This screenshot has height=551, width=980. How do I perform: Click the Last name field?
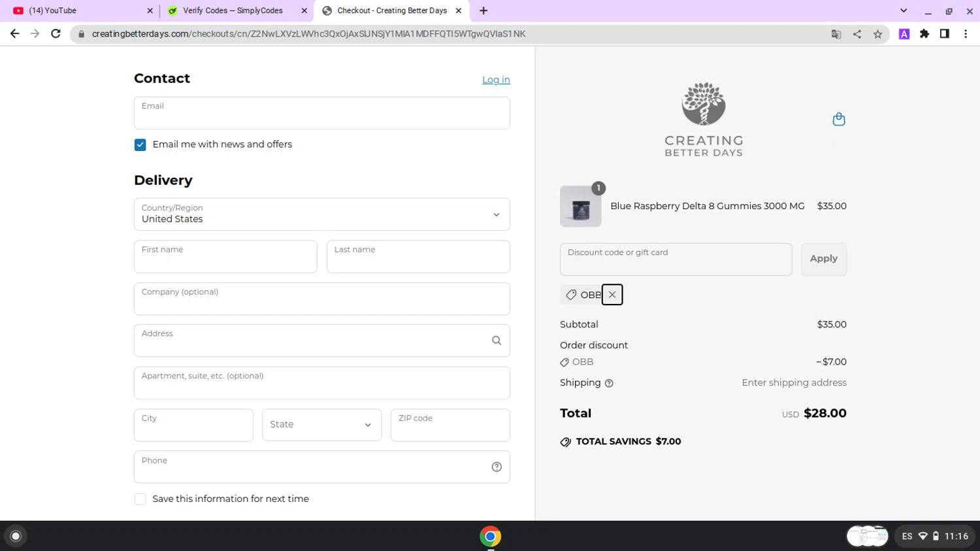[x=418, y=256]
